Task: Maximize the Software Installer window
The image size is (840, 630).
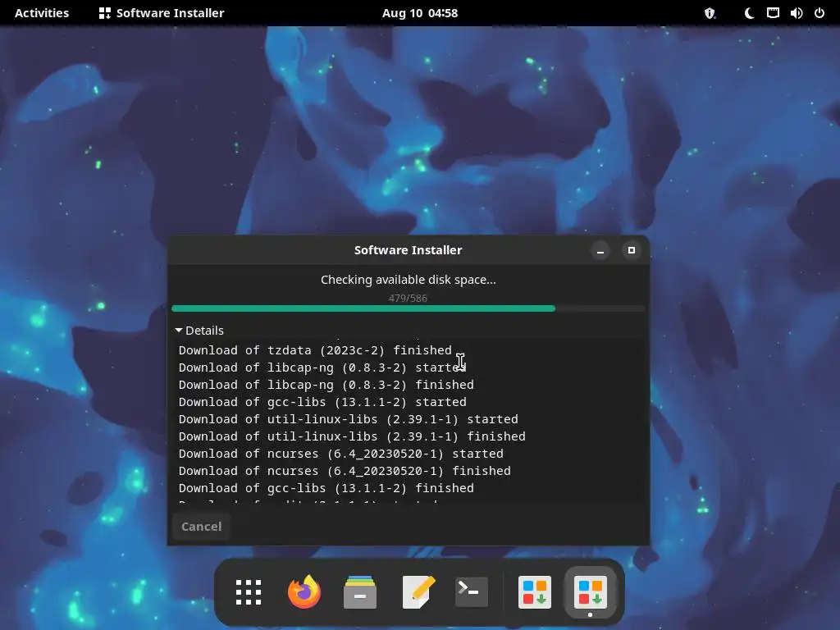Action: (x=632, y=251)
